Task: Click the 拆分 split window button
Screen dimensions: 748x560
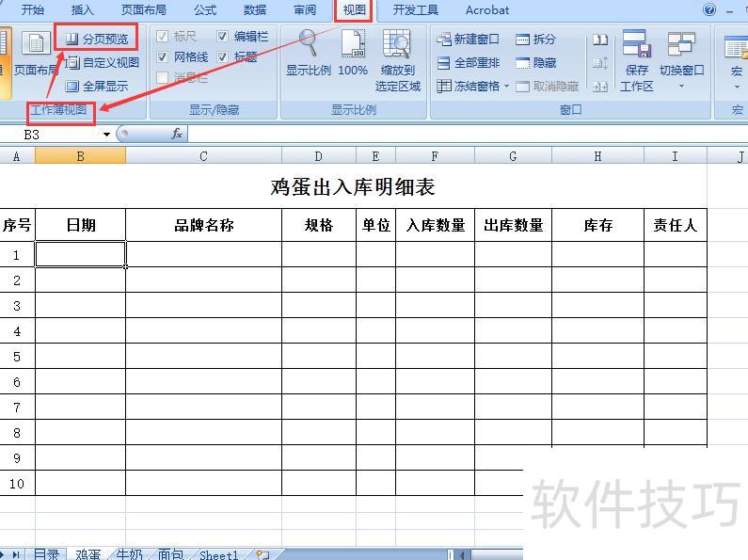Action: 536,40
